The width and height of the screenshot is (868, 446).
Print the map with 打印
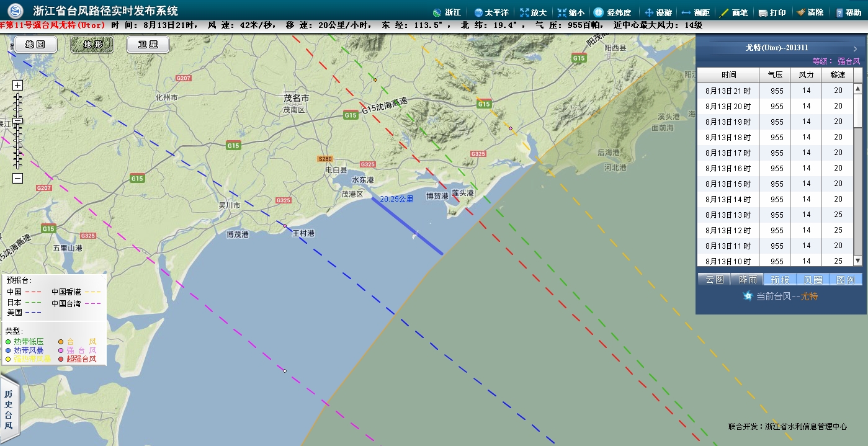click(763, 12)
